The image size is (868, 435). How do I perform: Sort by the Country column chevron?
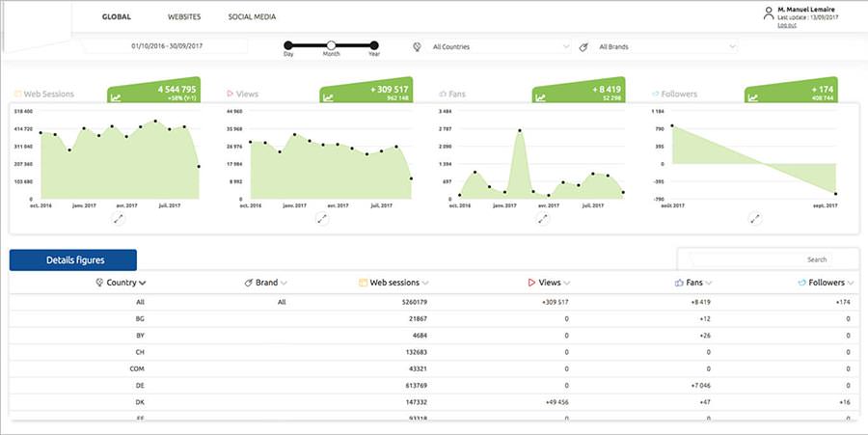point(143,283)
